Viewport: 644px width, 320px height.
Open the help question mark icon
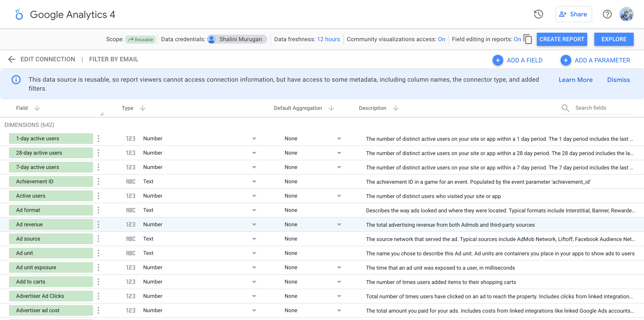pos(607,14)
